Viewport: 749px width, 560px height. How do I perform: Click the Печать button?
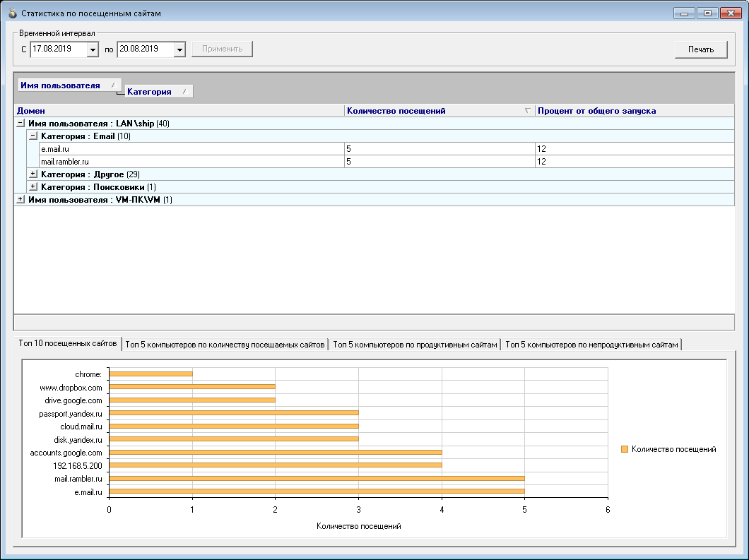point(701,49)
